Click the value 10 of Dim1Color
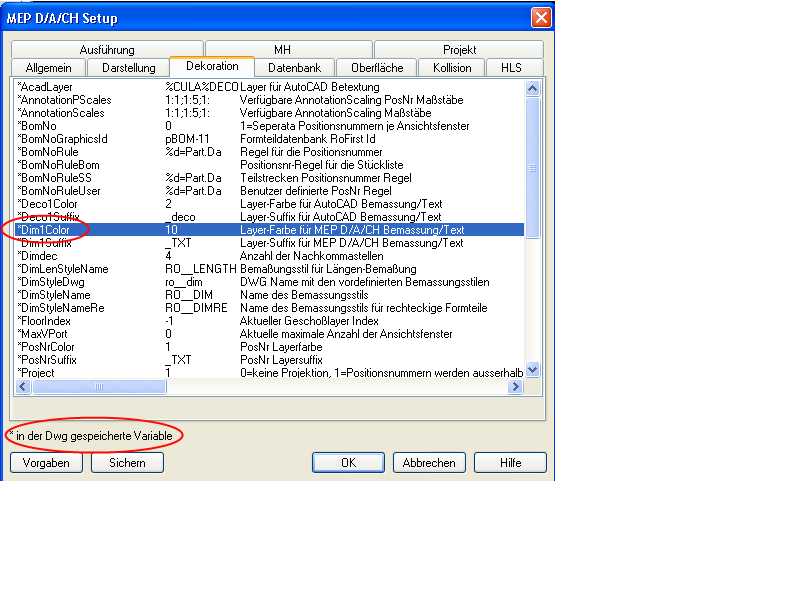The height and width of the screenshot is (600, 800). 171,230
